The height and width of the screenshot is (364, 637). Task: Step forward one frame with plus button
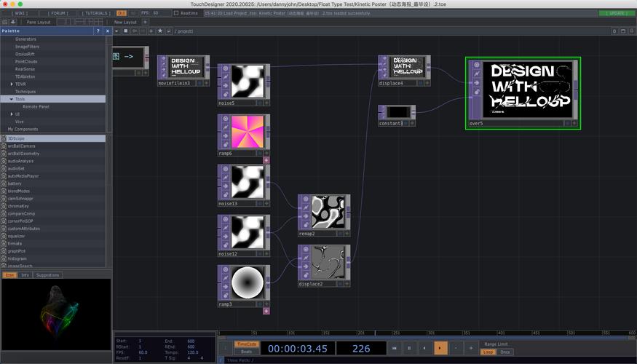click(471, 348)
